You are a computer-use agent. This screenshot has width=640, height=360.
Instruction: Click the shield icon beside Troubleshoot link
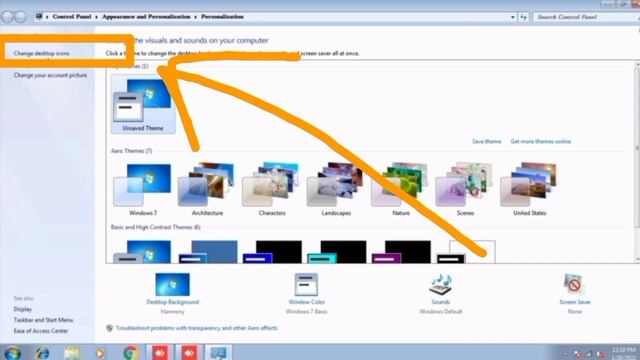tap(109, 328)
